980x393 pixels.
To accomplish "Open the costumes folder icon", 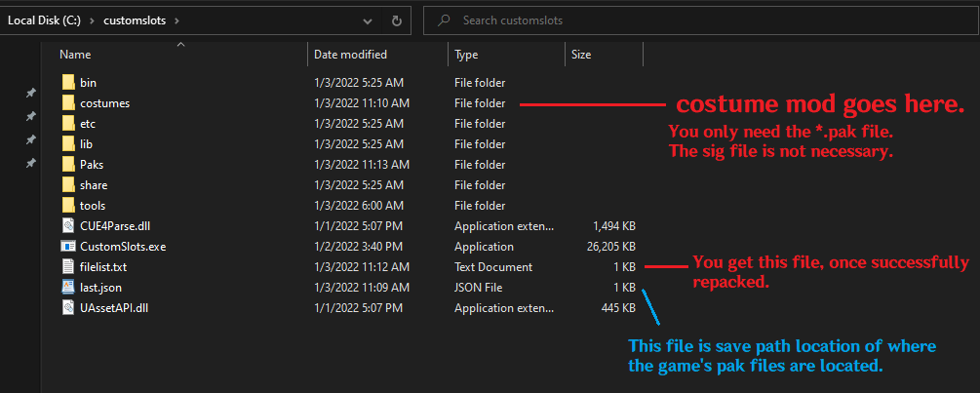I will 69,103.
